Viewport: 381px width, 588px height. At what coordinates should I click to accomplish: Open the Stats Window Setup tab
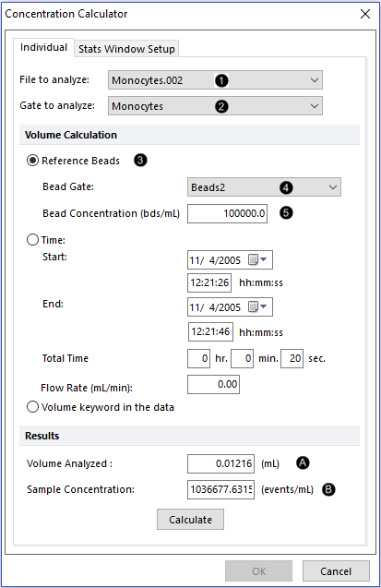pos(126,49)
